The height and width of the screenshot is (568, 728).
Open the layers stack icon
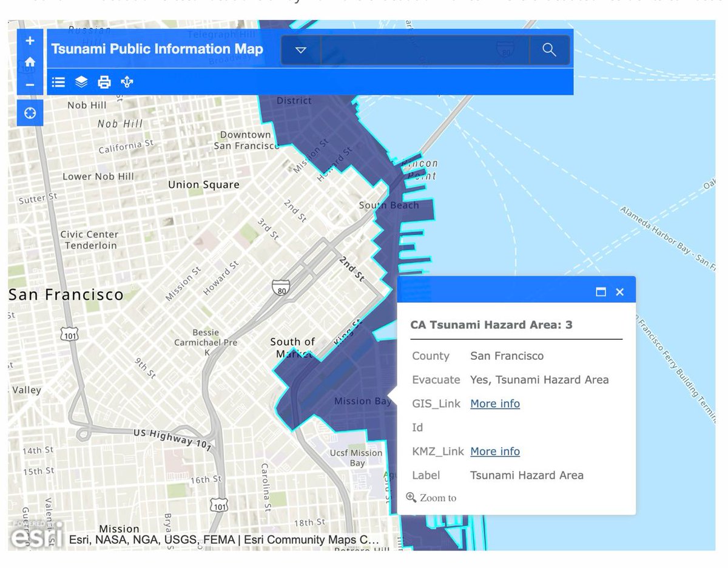[x=81, y=82]
